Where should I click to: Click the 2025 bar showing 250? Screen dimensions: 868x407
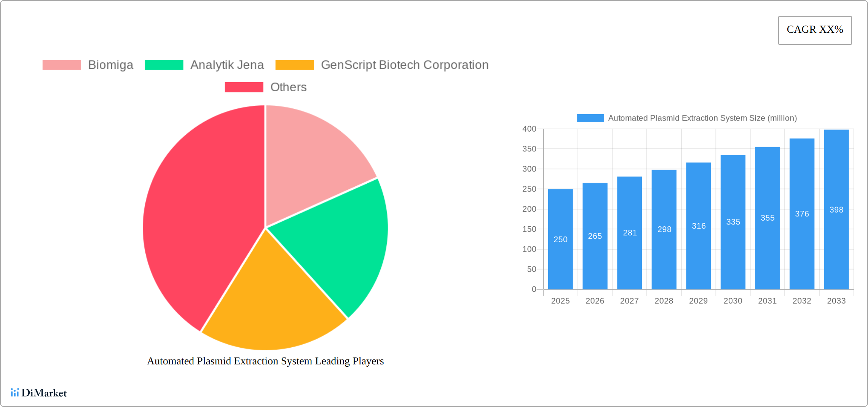click(560, 240)
